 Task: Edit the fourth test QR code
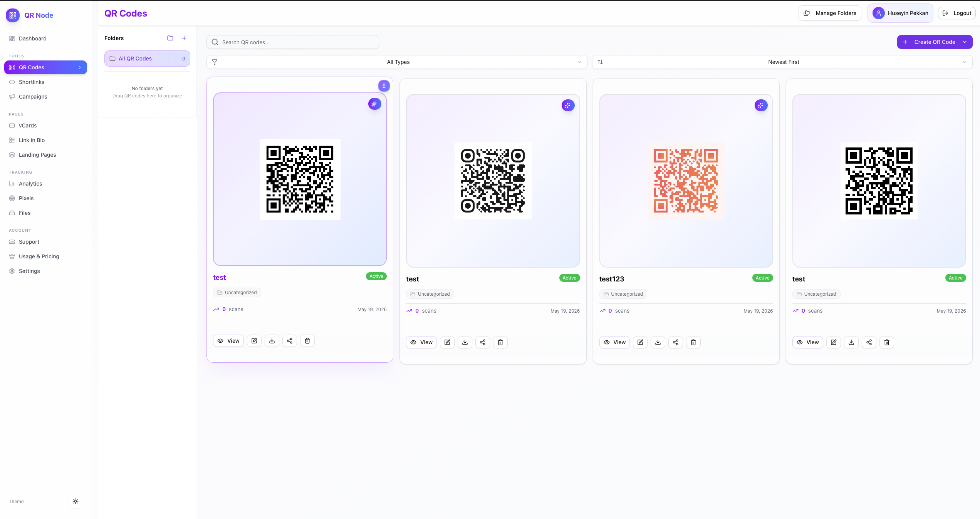tap(834, 342)
